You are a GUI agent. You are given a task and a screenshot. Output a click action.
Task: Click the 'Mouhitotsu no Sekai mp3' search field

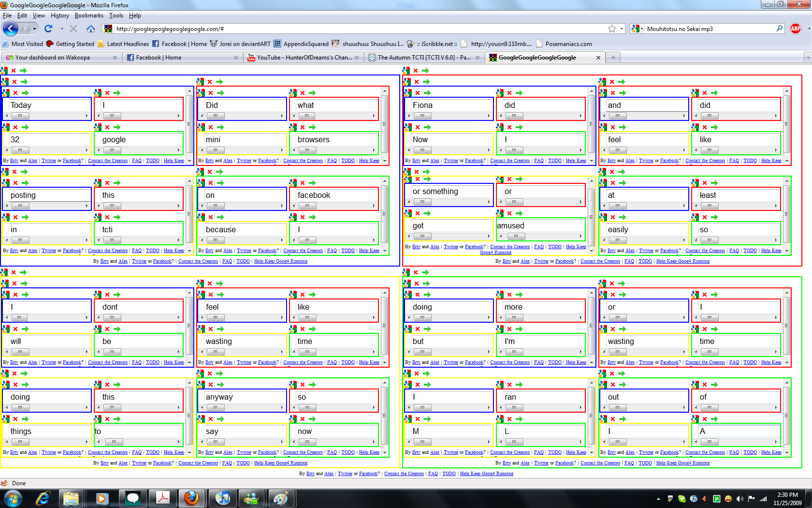click(x=708, y=29)
